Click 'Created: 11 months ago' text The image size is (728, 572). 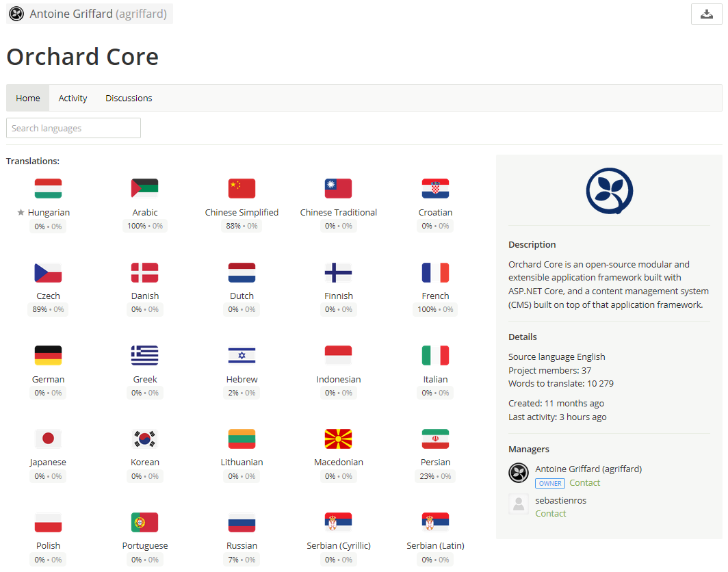[556, 404]
